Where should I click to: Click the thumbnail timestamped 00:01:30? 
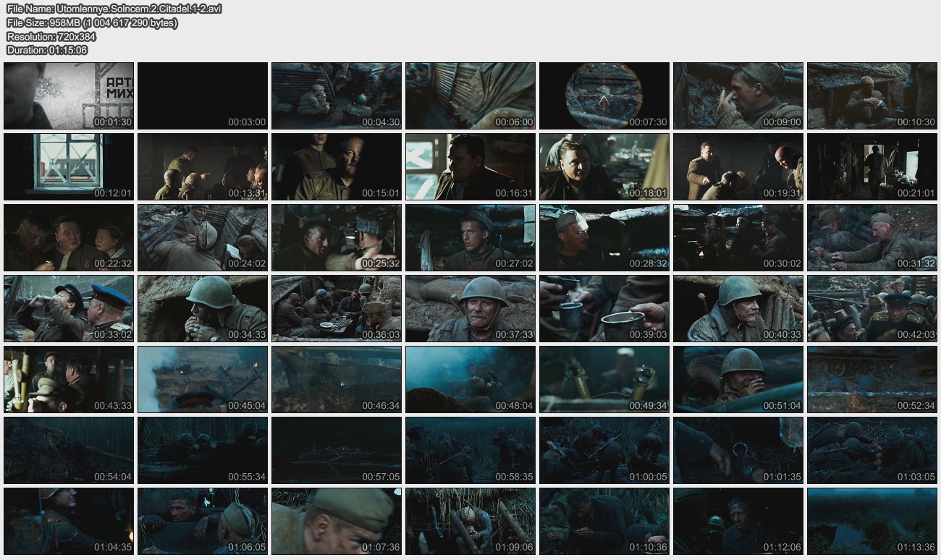pyautogui.click(x=69, y=96)
